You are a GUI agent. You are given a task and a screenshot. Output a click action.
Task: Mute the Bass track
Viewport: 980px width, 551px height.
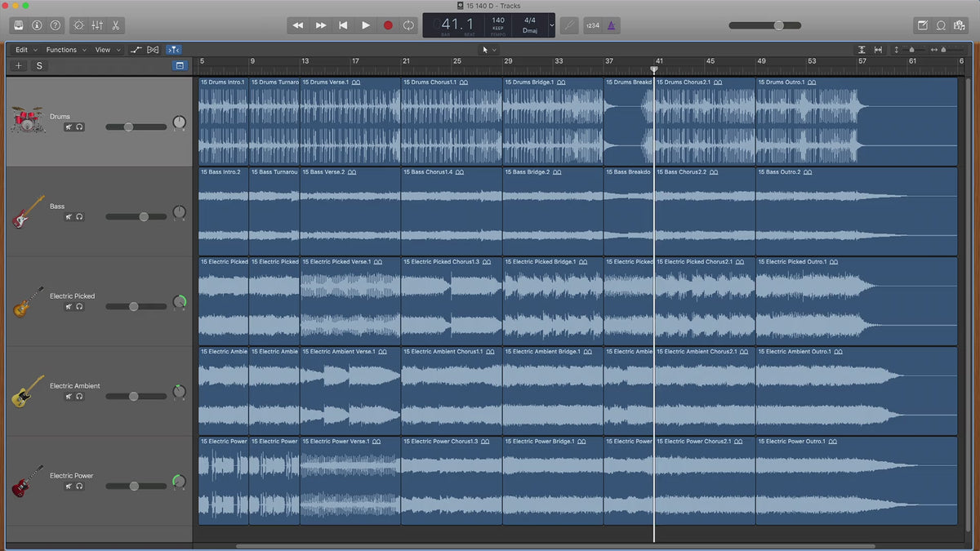[x=69, y=217]
